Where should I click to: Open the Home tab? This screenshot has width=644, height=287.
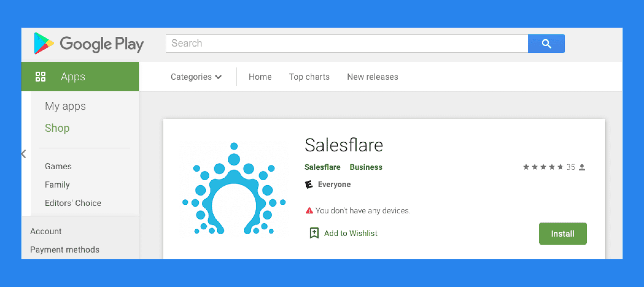260,77
